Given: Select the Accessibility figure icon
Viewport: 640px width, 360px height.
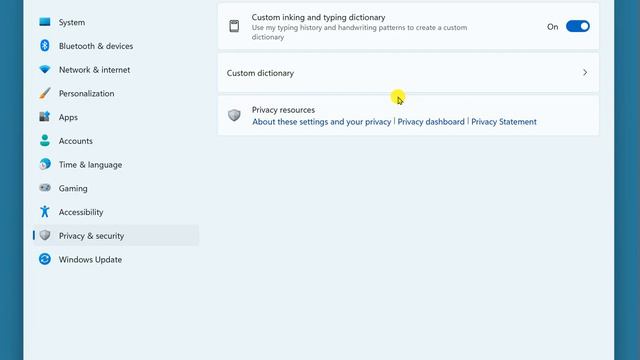Looking at the screenshot, I should pos(44,211).
